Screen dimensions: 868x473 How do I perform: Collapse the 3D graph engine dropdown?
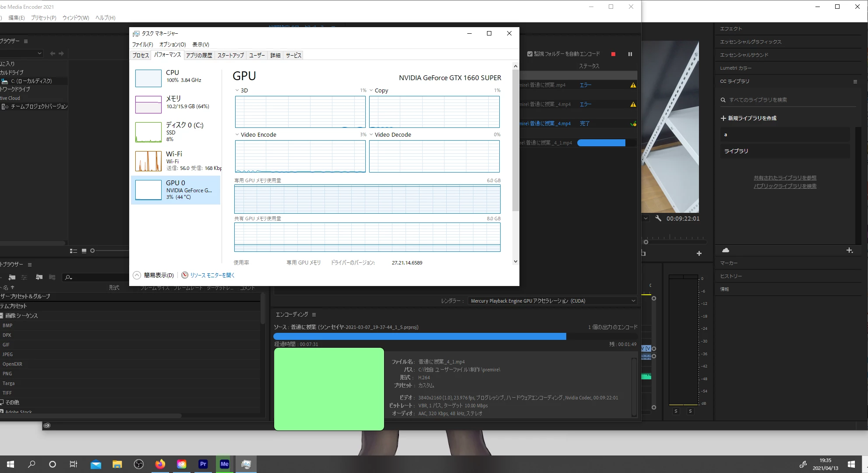pyautogui.click(x=237, y=91)
